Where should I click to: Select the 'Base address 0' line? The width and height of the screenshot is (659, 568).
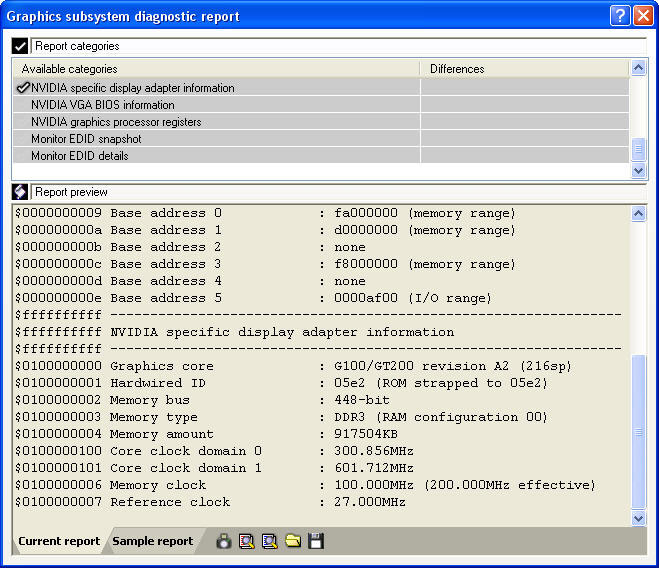(265, 213)
